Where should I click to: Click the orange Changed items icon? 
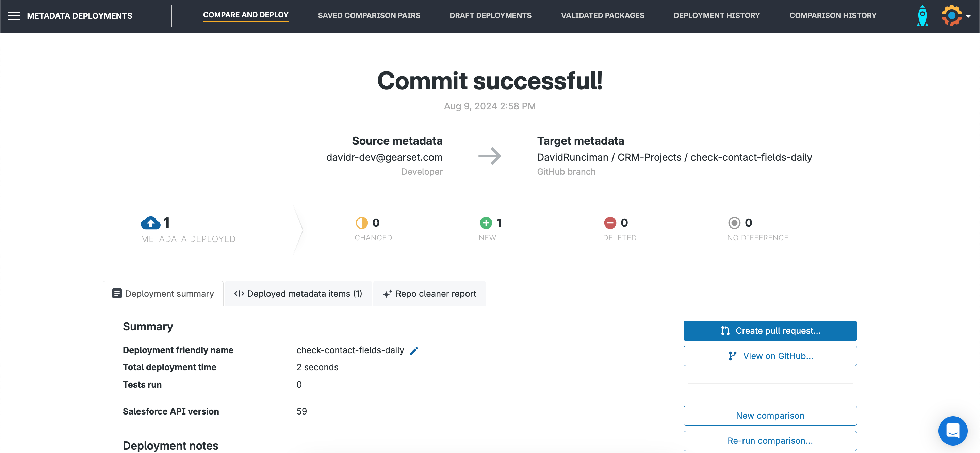tap(361, 223)
